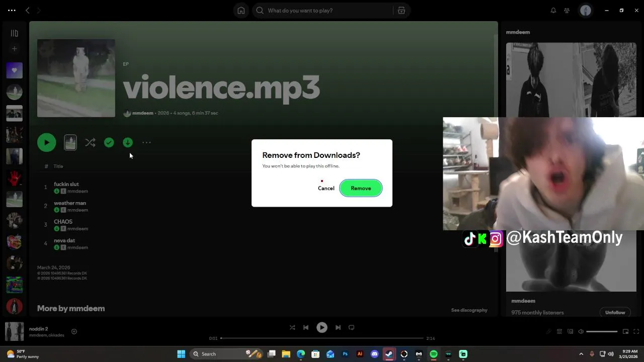This screenshot has height=362, width=644.
Task: Confirm by clicking the green Remove button
Action: (x=361, y=188)
